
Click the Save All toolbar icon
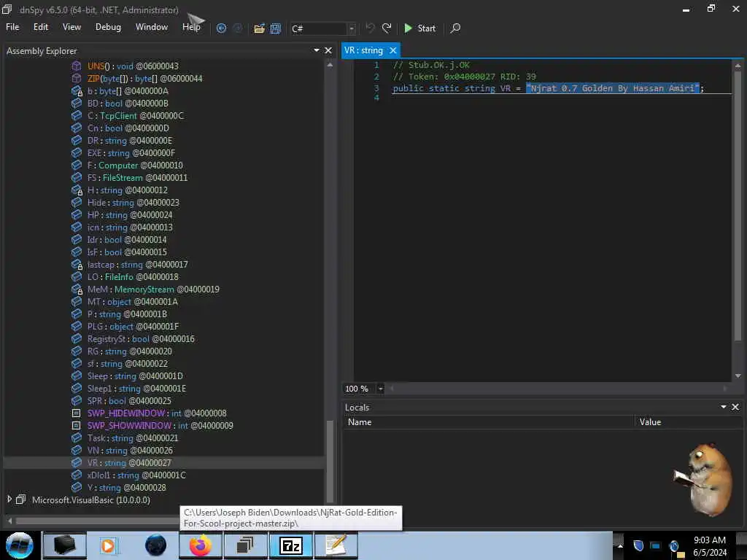coord(275,28)
